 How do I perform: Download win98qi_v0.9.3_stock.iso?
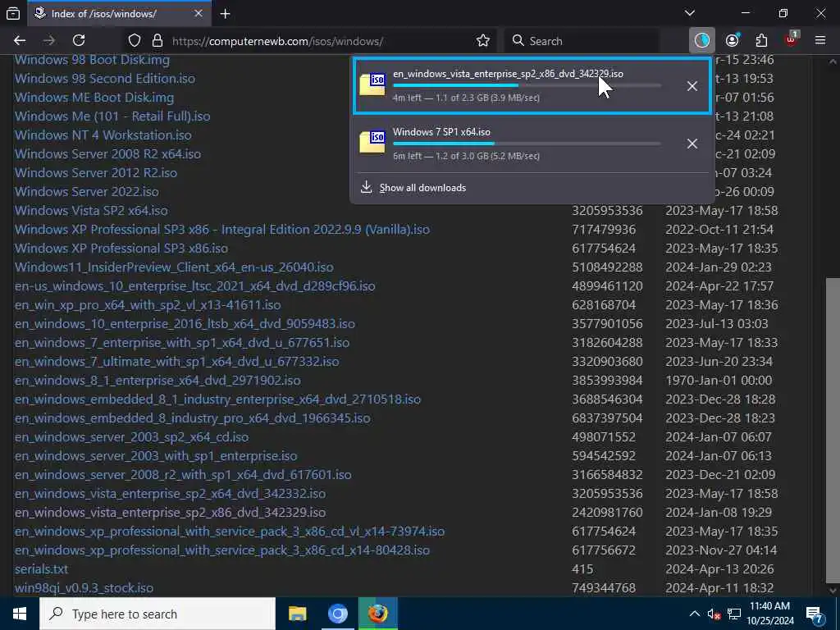point(84,588)
